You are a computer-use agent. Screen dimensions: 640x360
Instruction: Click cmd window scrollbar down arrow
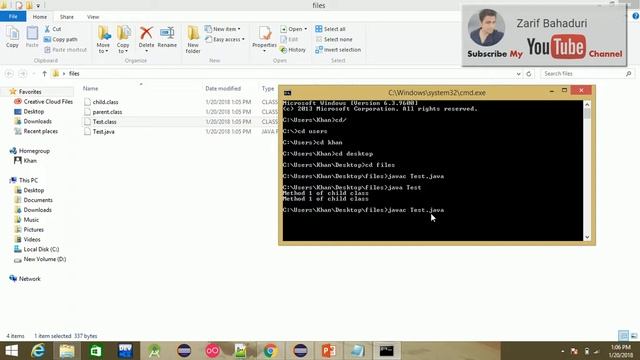tap(587, 237)
